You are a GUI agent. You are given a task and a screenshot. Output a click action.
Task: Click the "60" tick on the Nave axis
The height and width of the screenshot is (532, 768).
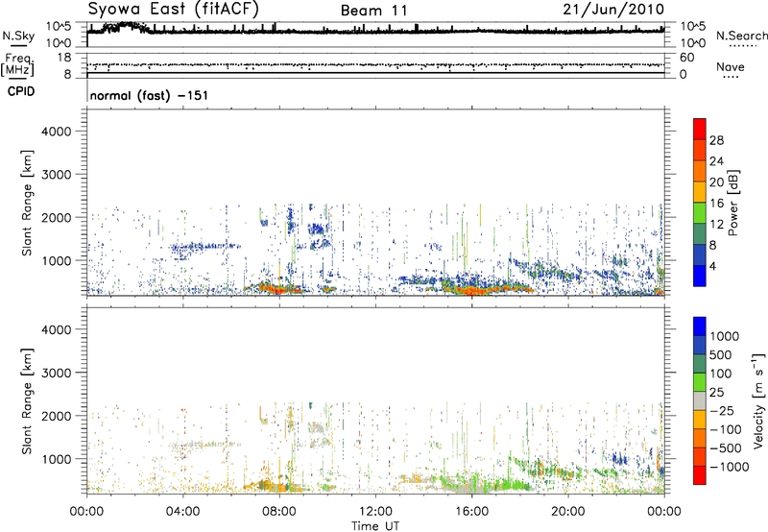[686, 58]
